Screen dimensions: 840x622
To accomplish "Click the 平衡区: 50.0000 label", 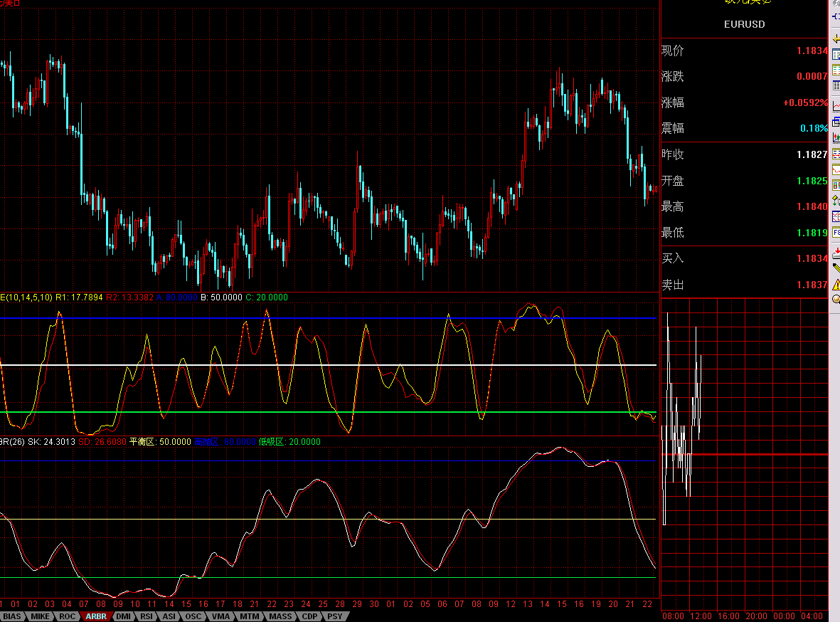I will click(160, 442).
